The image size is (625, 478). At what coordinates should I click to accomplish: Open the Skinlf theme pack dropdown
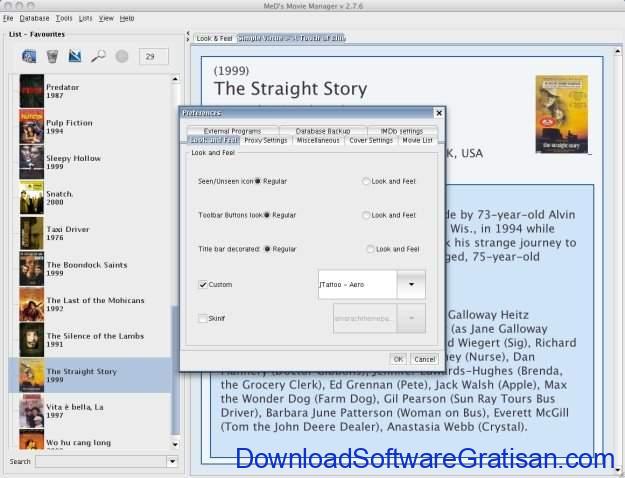(410, 318)
